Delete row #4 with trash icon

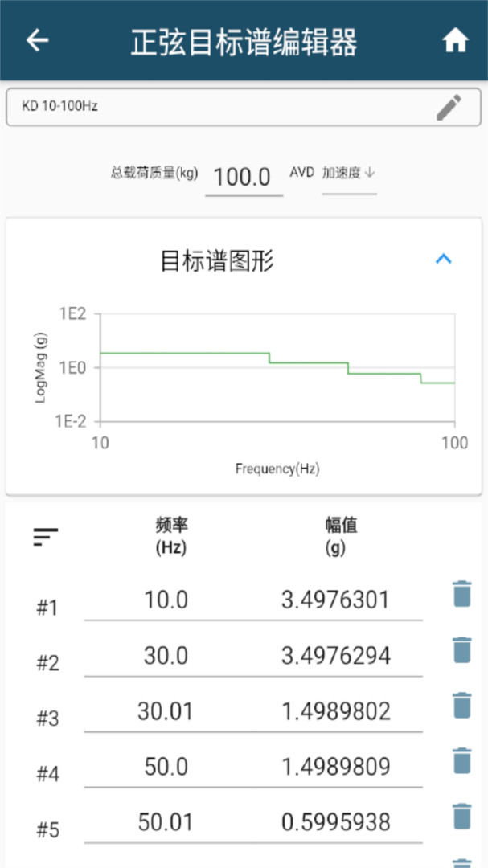coord(462,760)
